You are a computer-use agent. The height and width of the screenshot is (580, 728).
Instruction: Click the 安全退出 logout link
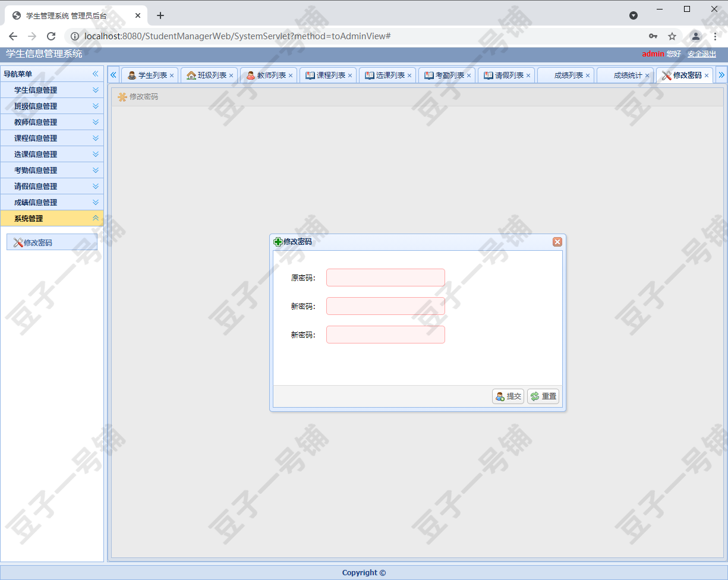tap(702, 54)
